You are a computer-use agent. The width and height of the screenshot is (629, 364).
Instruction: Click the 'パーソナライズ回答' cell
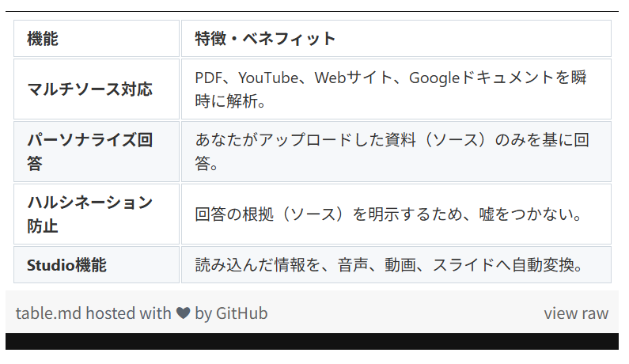point(97,152)
